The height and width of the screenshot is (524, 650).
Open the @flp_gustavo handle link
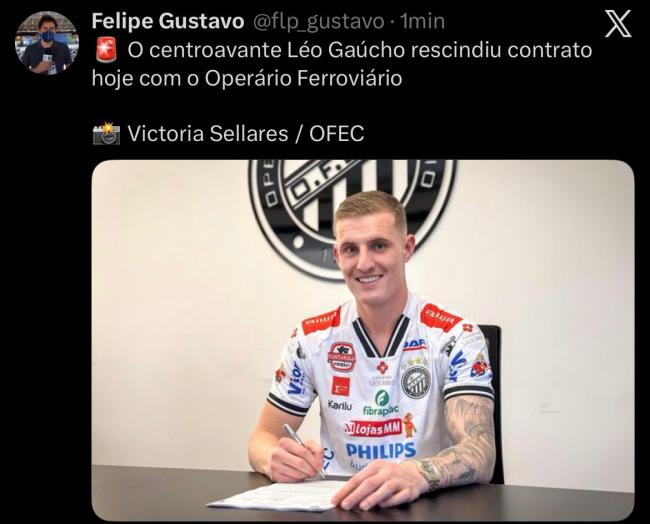(318, 22)
